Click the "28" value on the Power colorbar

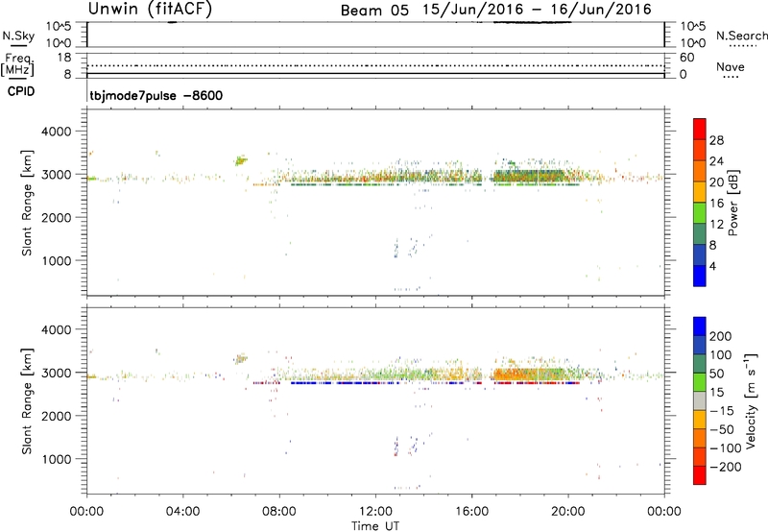[716, 140]
